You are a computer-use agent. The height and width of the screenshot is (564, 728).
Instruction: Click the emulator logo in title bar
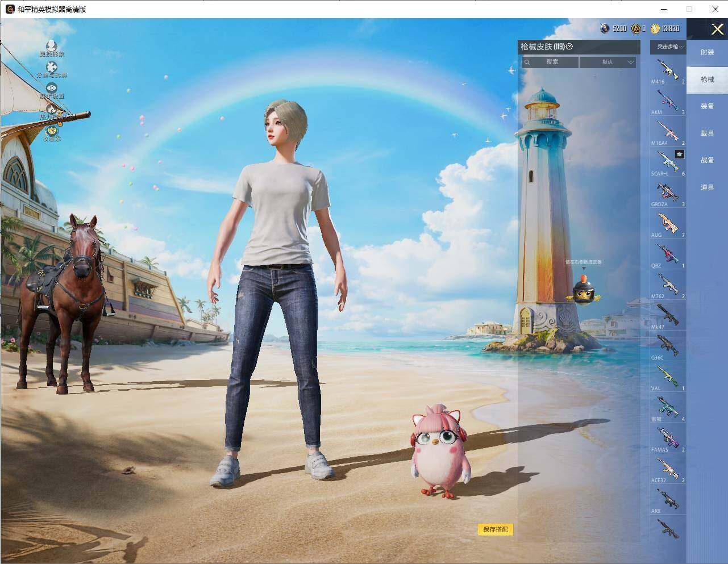(10, 9)
